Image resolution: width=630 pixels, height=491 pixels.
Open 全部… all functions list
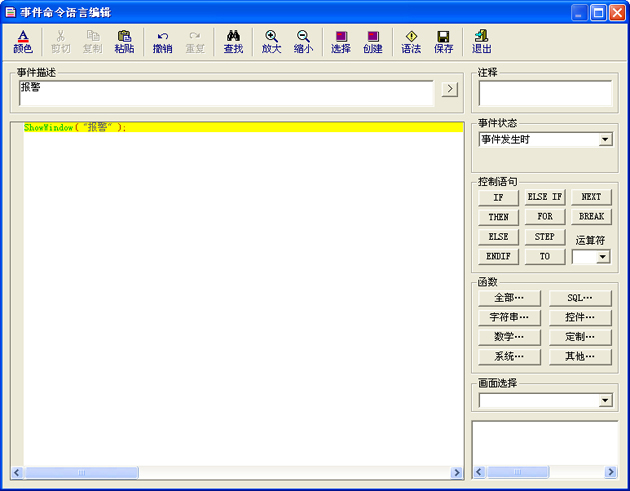coord(509,298)
